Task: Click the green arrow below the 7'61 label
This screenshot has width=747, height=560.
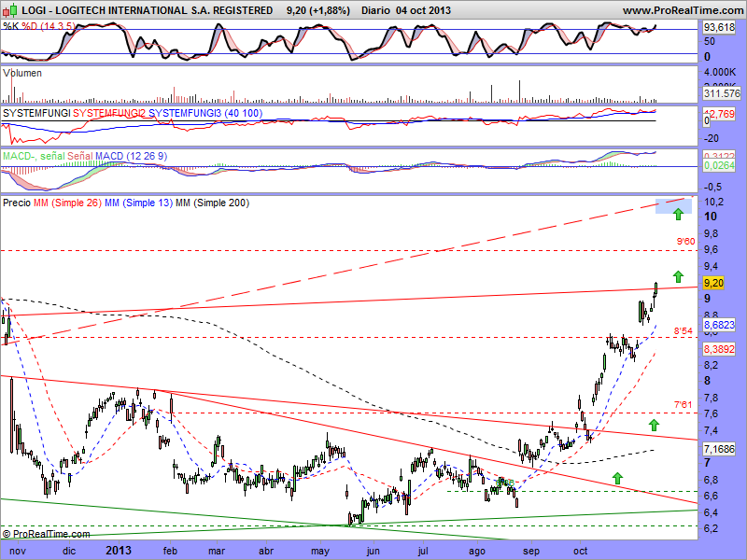Action: [x=655, y=425]
